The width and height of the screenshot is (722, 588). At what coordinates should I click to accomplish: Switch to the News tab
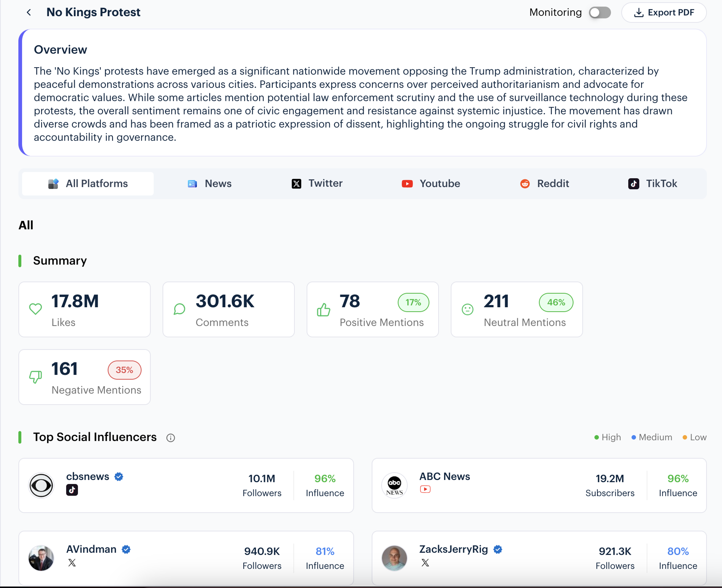click(210, 183)
